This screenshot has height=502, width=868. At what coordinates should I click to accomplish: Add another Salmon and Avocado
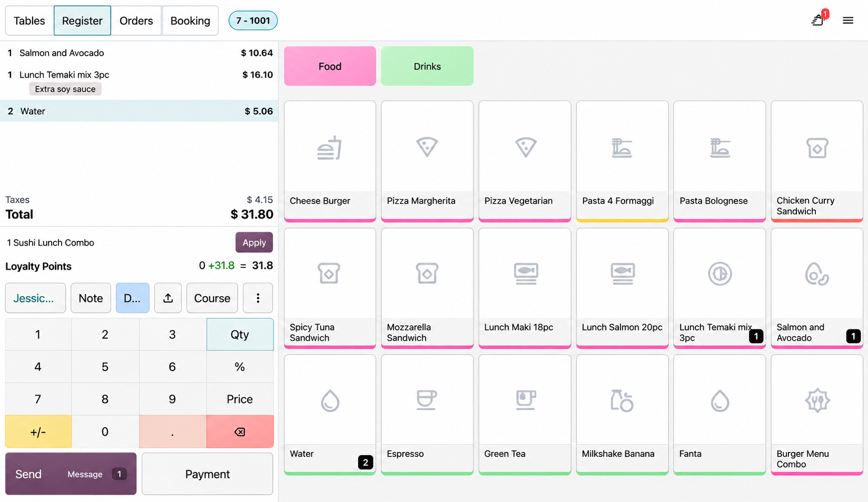pyautogui.click(x=817, y=288)
